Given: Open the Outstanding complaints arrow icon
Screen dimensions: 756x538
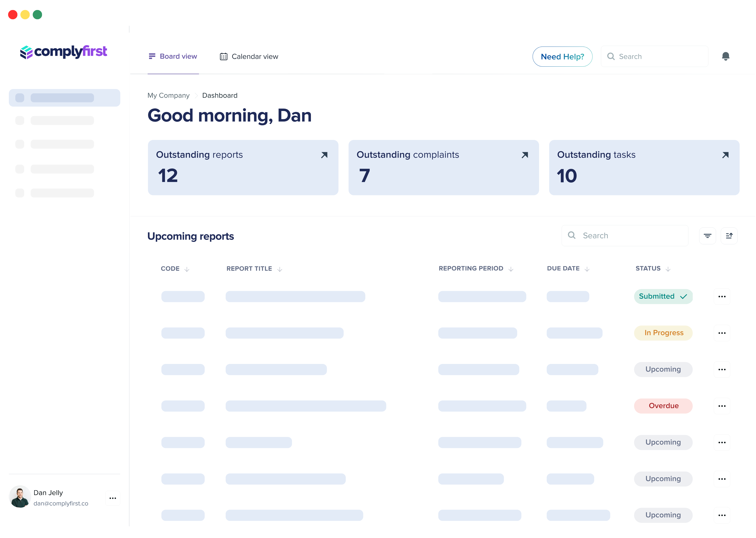Looking at the screenshot, I should 525,155.
